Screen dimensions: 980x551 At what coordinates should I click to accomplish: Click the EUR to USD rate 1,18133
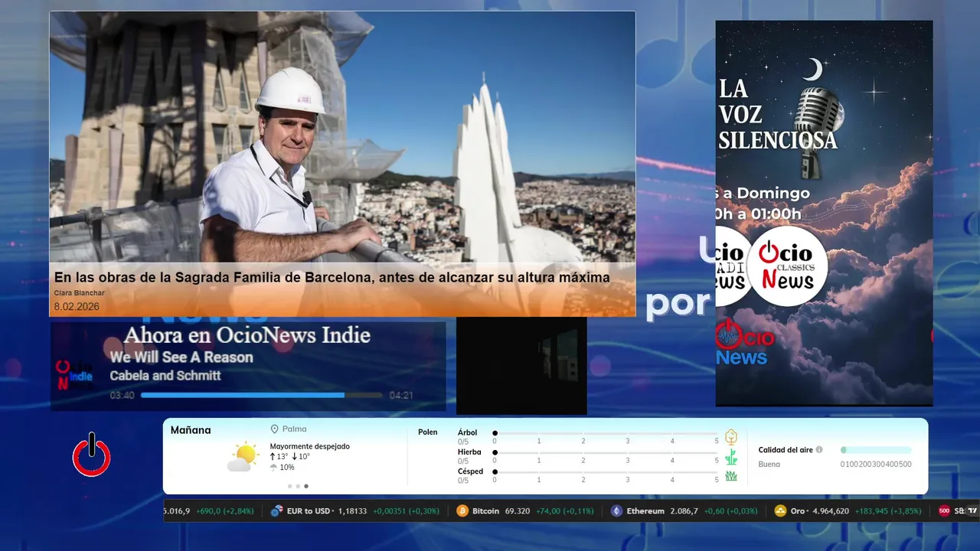pos(352,510)
